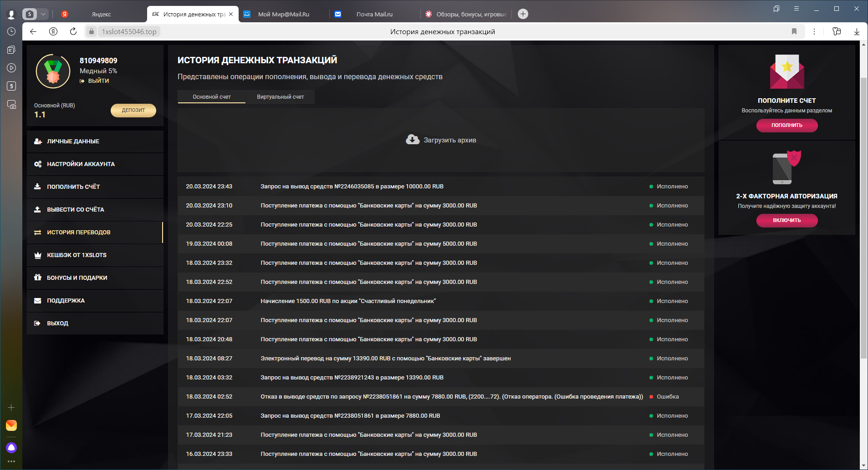Switch to the Мой Мир@Mail.Ru tab
The height and width of the screenshot is (470, 868).
(x=283, y=14)
